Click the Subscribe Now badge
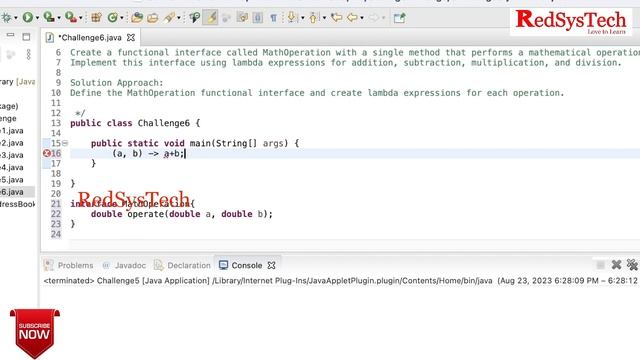 (35, 333)
